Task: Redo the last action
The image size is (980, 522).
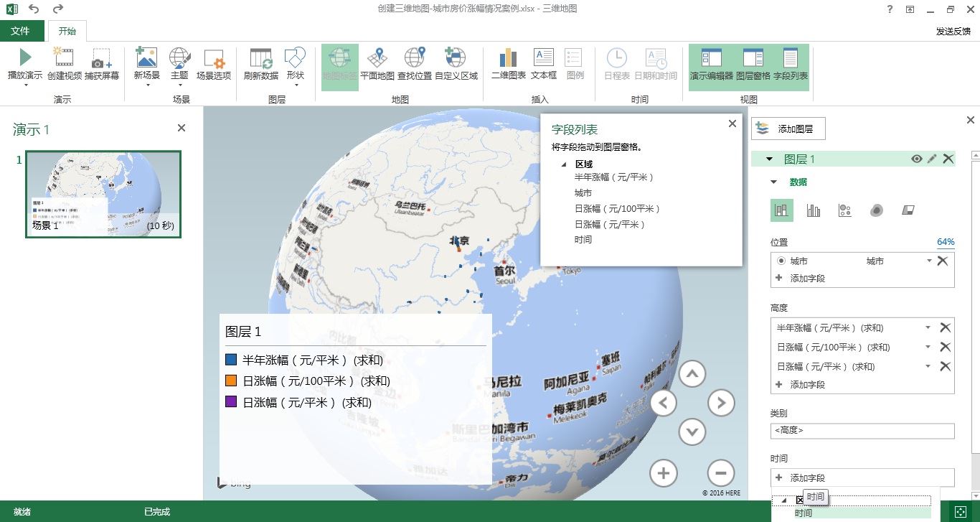Action: [x=58, y=9]
